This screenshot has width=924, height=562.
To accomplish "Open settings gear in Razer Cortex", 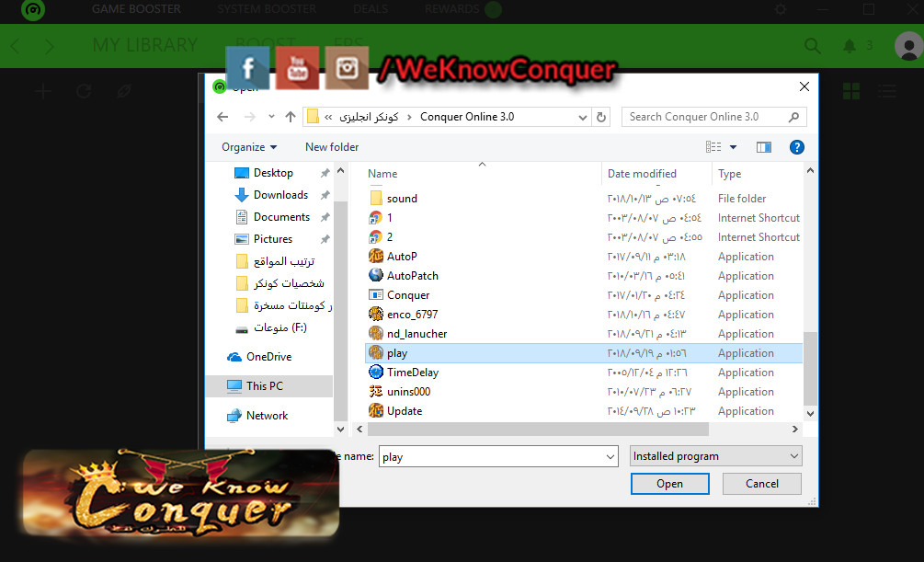I will click(781, 9).
